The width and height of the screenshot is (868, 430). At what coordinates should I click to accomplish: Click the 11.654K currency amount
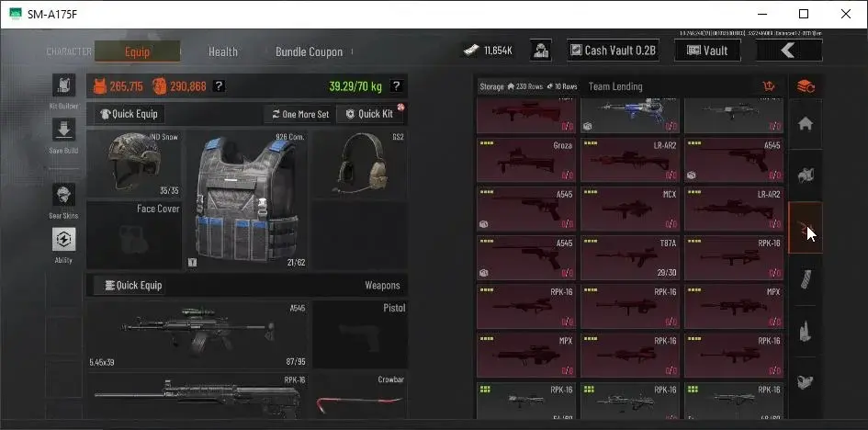498,51
